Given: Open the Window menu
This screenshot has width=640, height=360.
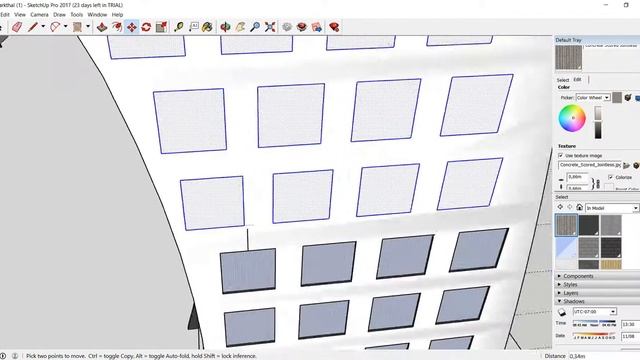Looking at the screenshot, I should [x=97, y=15].
